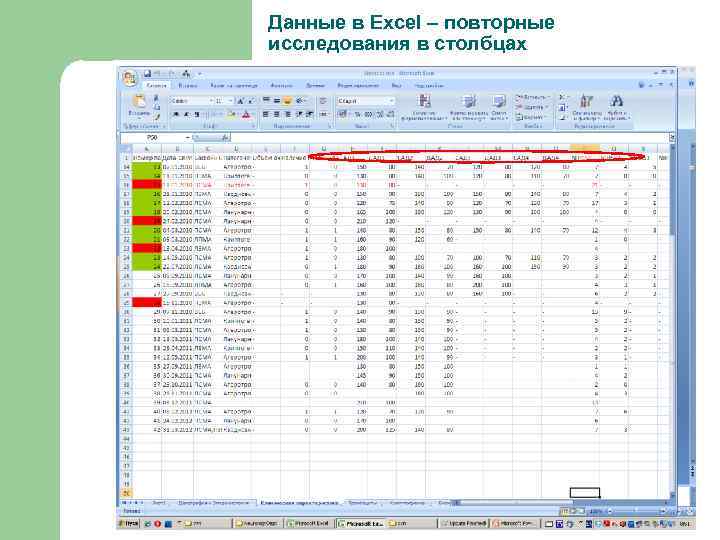Expand the formula bar
Viewport: 720px width, 540px height.
pyautogui.click(x=671, y=137)
